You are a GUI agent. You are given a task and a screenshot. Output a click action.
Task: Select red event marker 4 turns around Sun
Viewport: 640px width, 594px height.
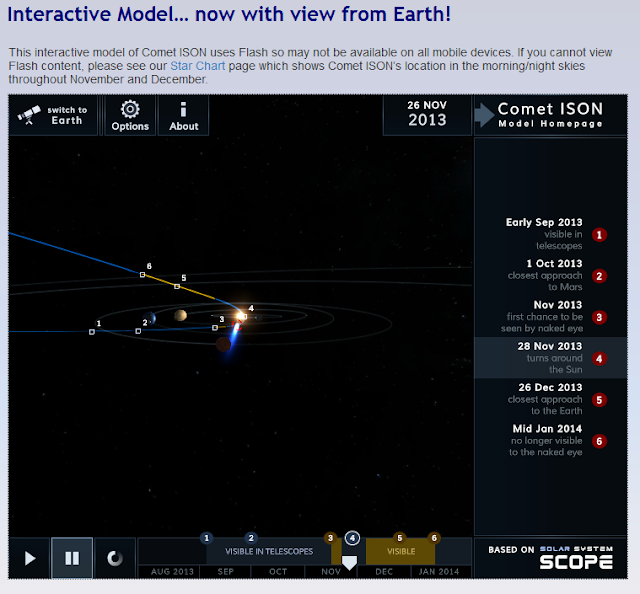coord(599,358)
